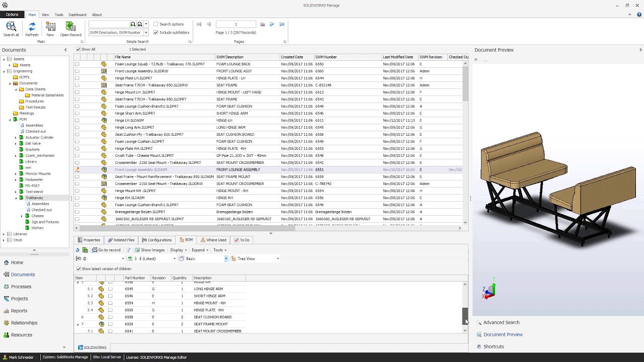Uncheck Include subfolders
Screen dimensions: 644x362
156,33
